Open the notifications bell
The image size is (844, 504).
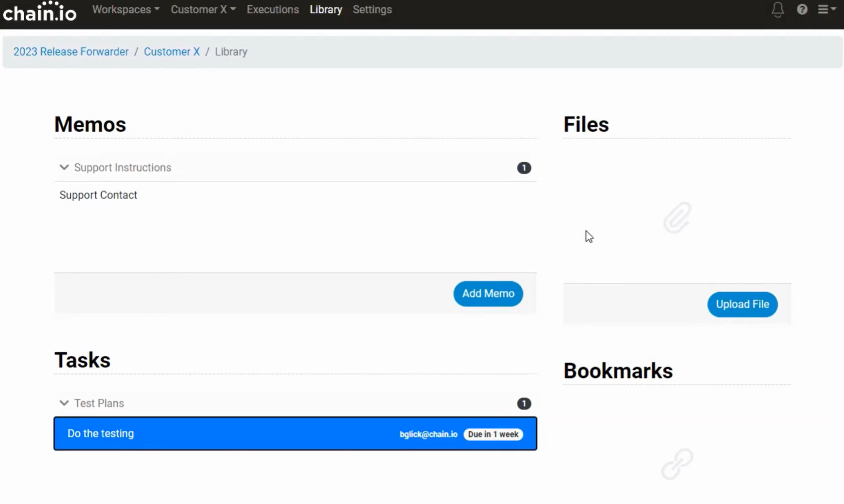778,10
